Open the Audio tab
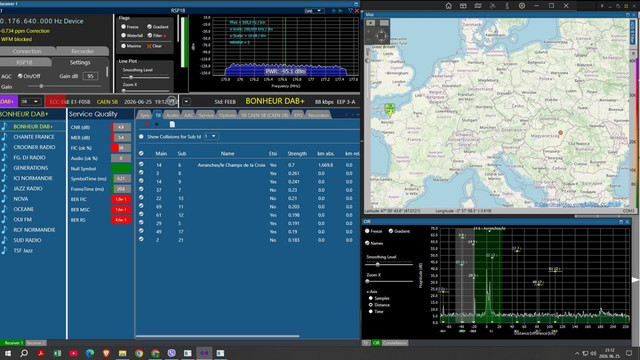This screenshot has height=360, width=640. coord(172,115)
